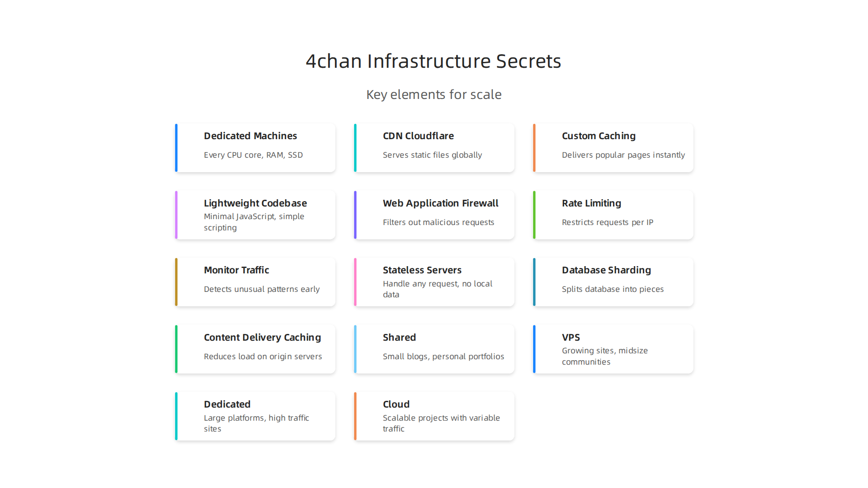Image resolution: width=868 pixels, height=488 pixels.
Task: Click the subtitle 'Key elements for scale'
Action: click(434, 94)
